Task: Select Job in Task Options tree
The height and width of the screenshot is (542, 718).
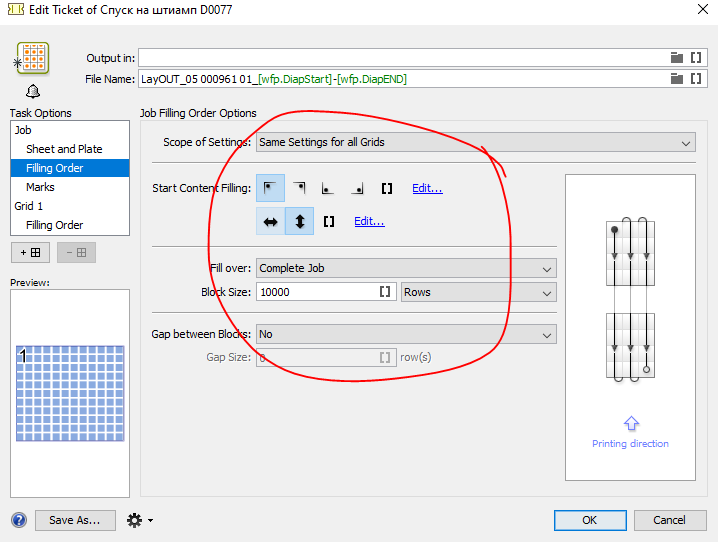Action: point(70,130)
